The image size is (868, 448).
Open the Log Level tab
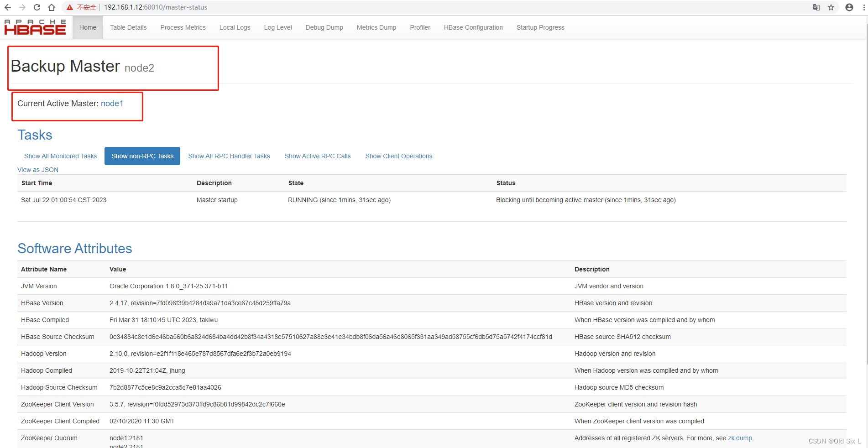(x=278, y=27)
